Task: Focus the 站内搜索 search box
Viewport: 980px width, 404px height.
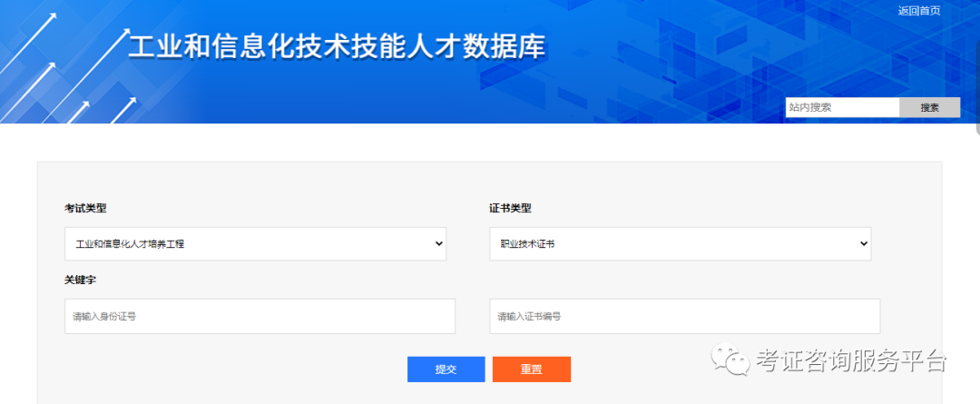Action: (842, 107)
